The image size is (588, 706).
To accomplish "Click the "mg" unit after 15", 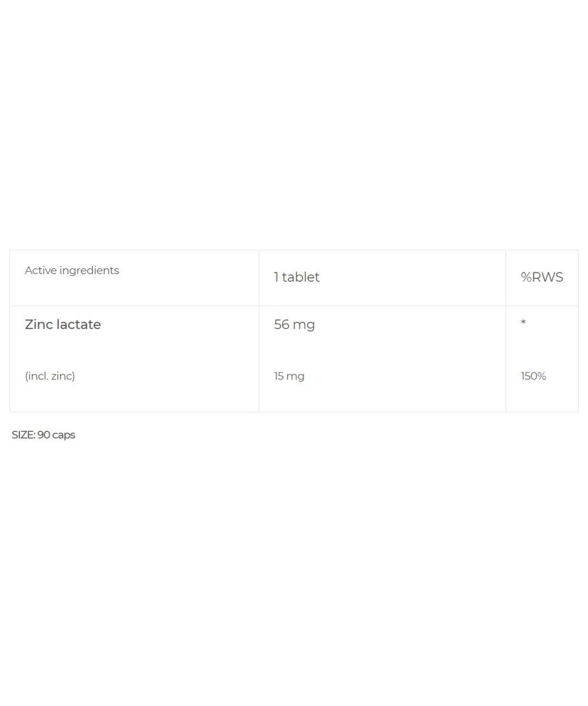I will [x=296, y=377].
